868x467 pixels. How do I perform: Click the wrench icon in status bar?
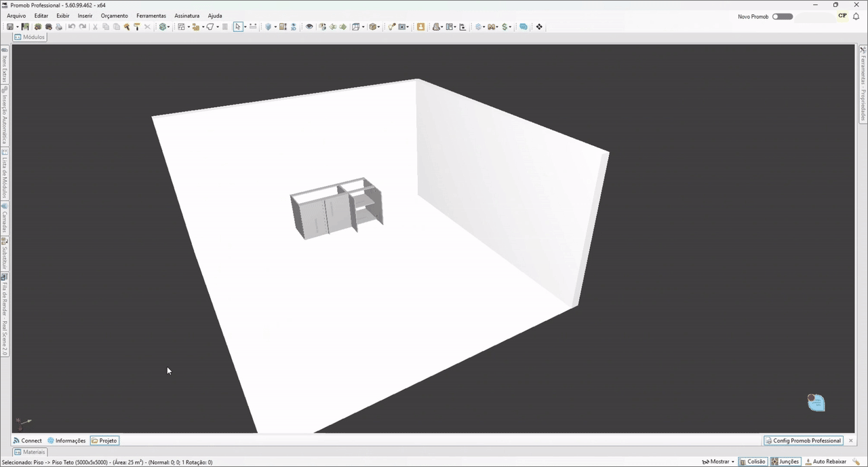point(856,462)
